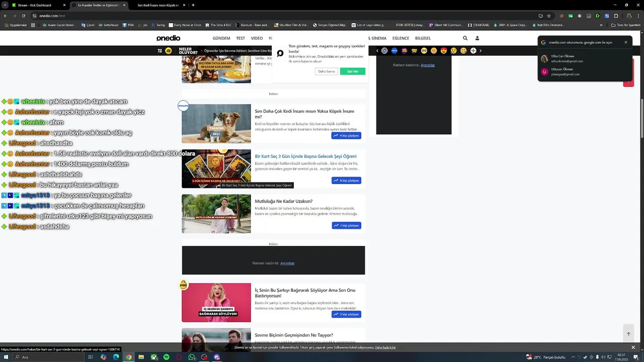The image size is (644, 362).
Task: Open the weather widget '28°C Parçalı bulutlu'
Action: [545, 357]
